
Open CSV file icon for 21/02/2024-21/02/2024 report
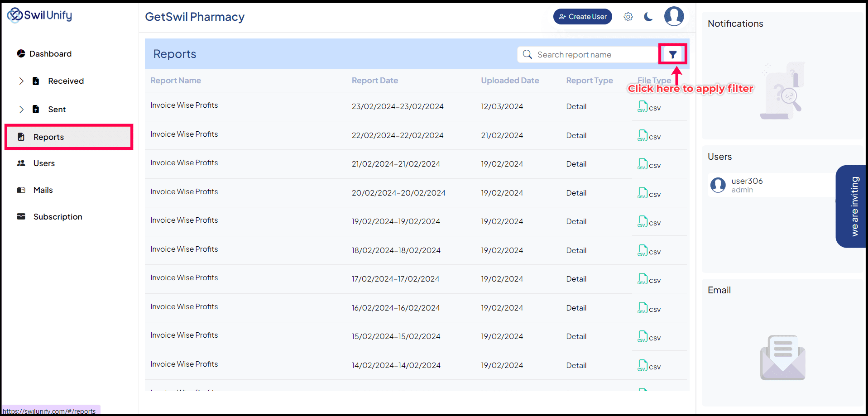pos(643,164)
